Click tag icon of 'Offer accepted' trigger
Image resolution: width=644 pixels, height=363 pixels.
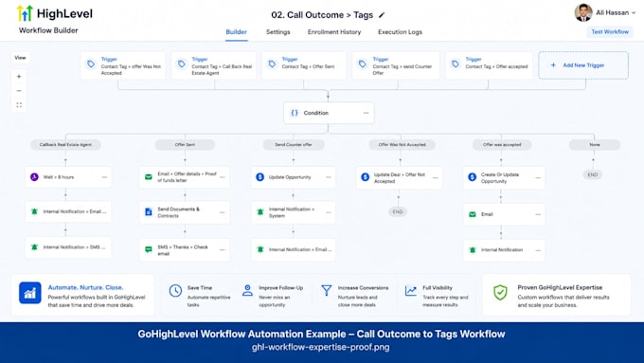point(456,64)
